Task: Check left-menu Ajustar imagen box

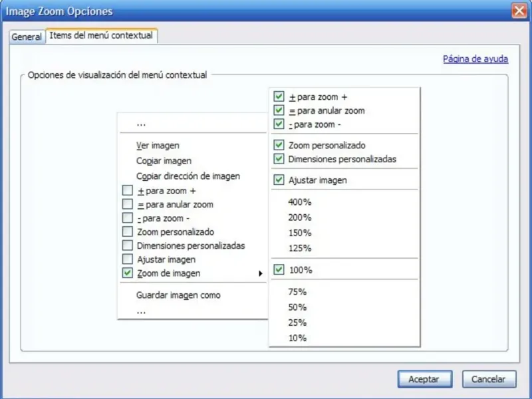Action: [x=128, y=259]
